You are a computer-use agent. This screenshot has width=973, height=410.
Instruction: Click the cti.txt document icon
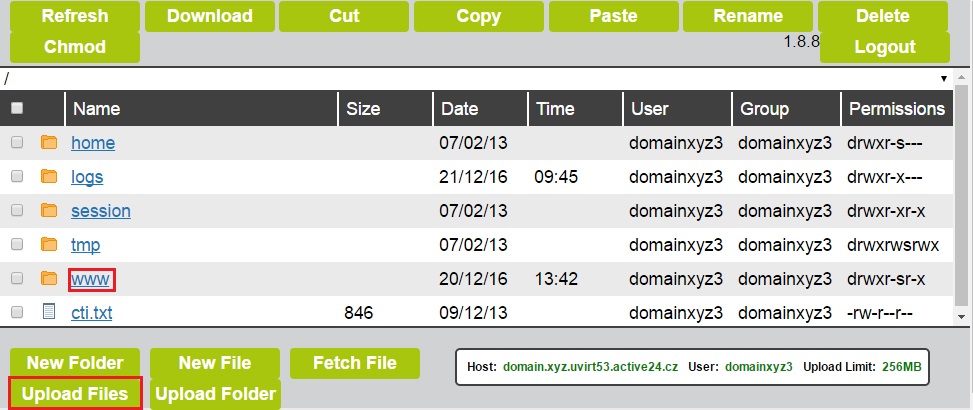[49, 311]
